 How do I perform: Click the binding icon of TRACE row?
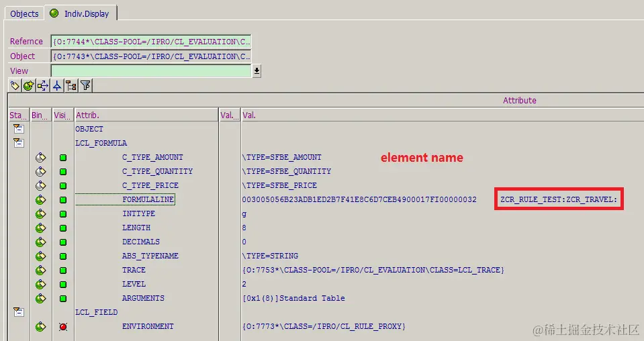tap(40, 270)
